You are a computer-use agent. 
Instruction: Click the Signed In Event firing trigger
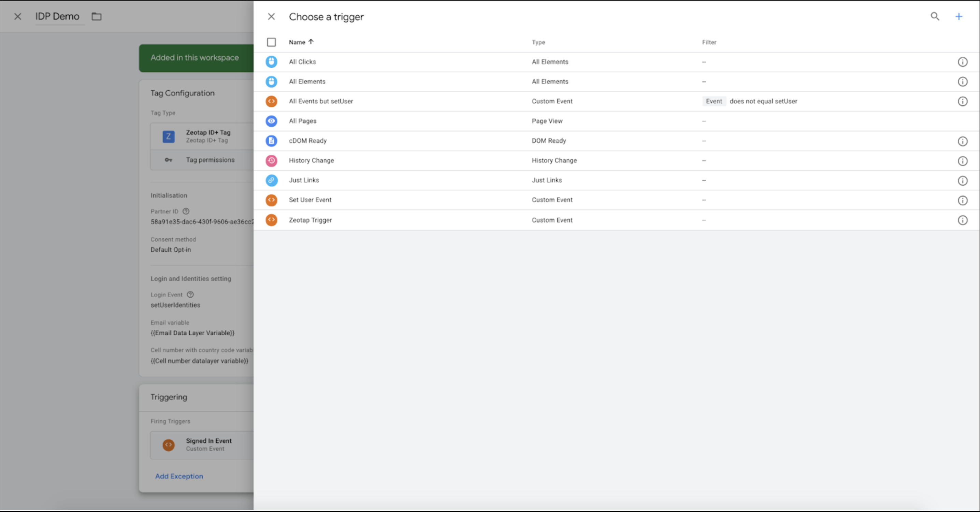208,445
